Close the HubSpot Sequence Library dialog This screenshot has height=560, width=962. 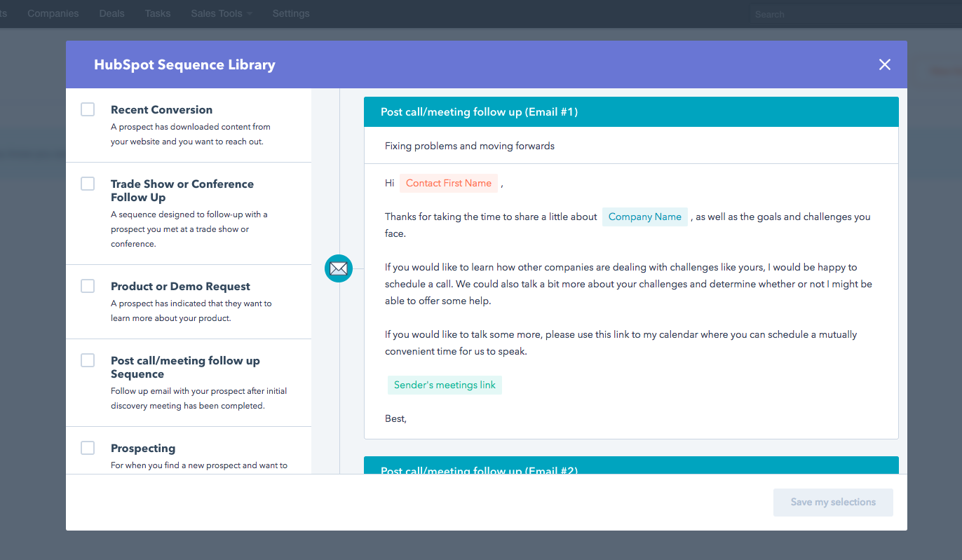pyautogui.click(x=884, y=64)
